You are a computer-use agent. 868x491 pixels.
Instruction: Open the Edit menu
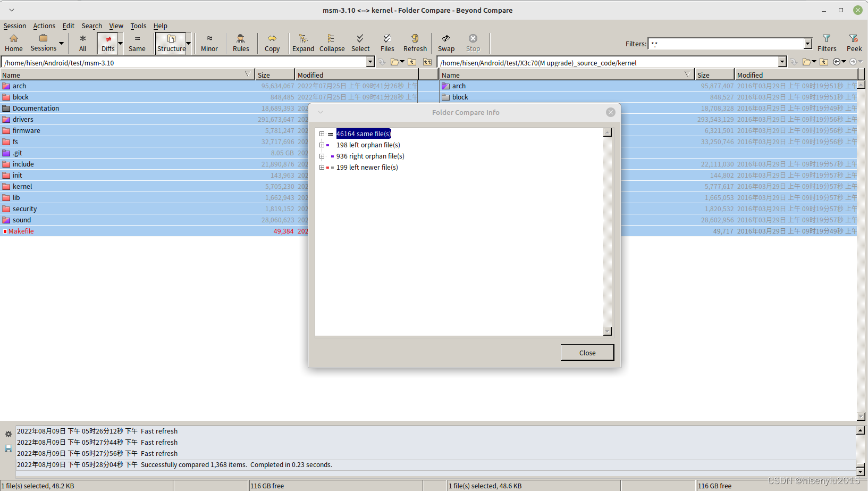point(69,26)
